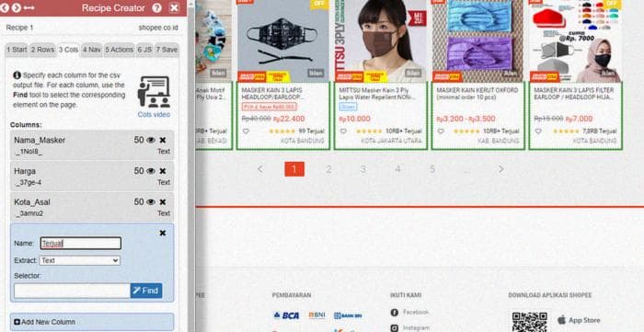Image resolution: width=644 pixels, height=332 pixels.
Task: Select page 2 in the pagination
Action: pos(328,169)
